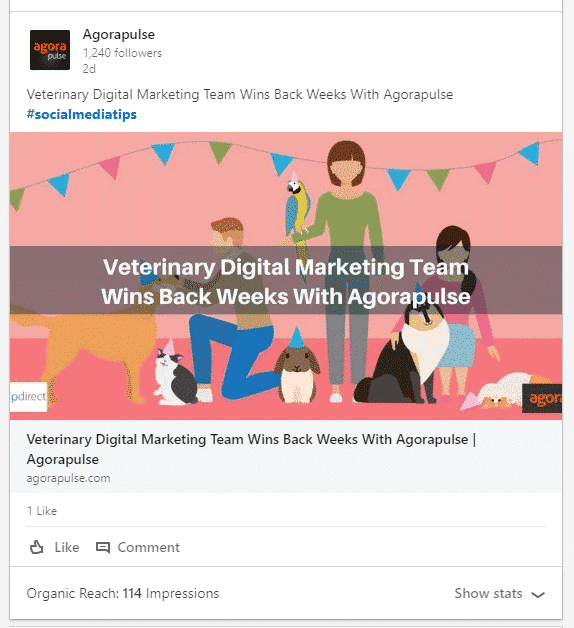
Task: Click the agora logo badge in image corner
Action: tap(542, 398)
